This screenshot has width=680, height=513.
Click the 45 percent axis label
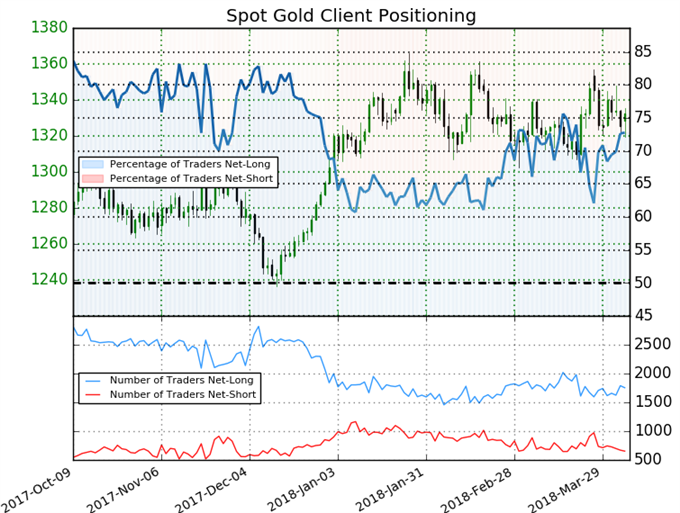coord(643,315)
